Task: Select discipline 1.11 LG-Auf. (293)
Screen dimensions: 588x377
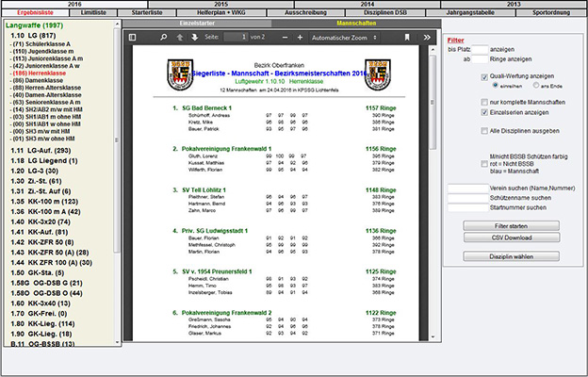Action: [x=41, y=151]
